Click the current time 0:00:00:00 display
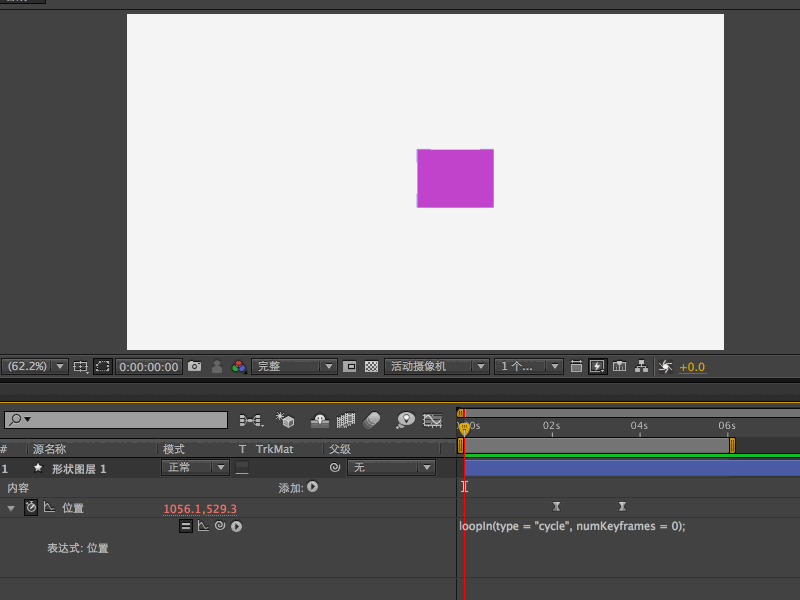The height and width of the screenshot is (600, 800). (x=148, y=367)
